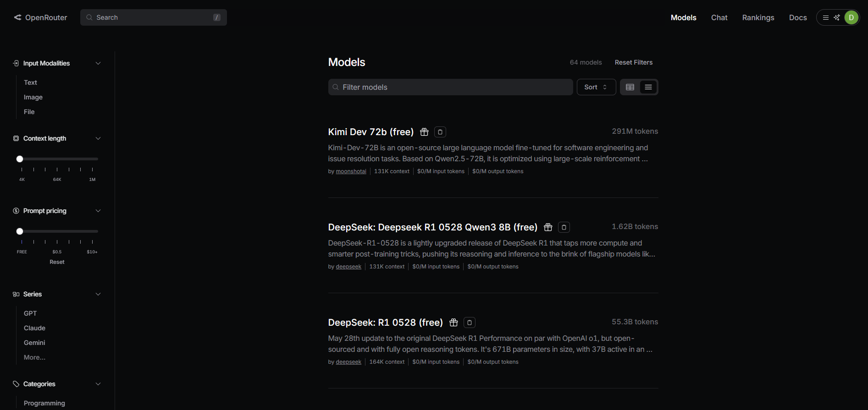Collapse the Categories chevron
Image resolution: width=868 pixels, height=410 pixels.
click(98, 384)
